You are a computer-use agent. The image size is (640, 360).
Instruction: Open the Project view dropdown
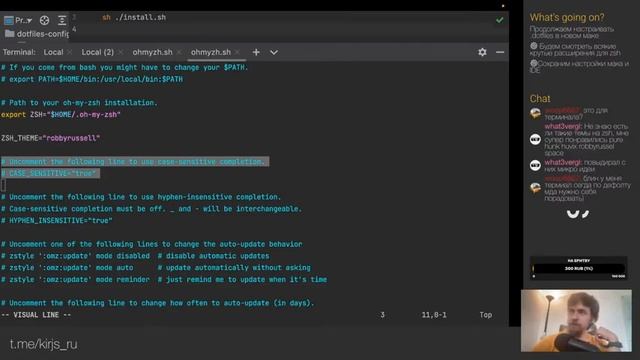18,20
